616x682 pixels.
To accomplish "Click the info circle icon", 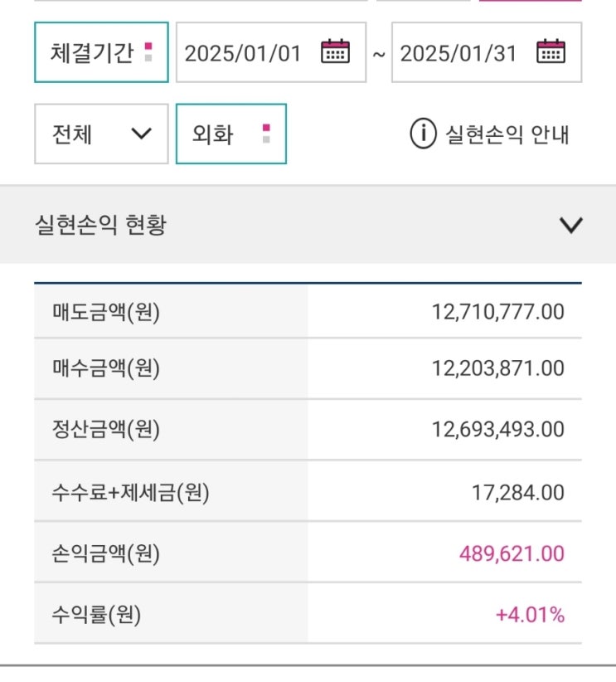I will (x=423, y=134).
